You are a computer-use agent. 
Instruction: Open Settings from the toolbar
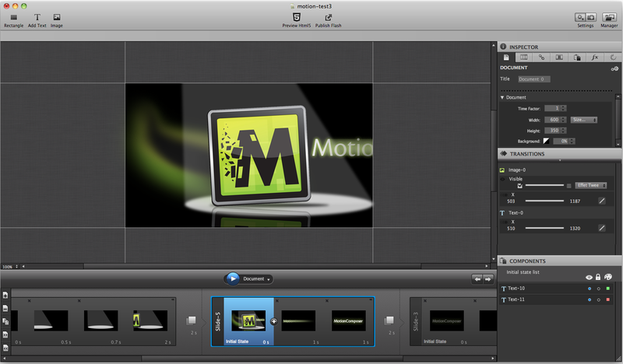pos(586,20)
